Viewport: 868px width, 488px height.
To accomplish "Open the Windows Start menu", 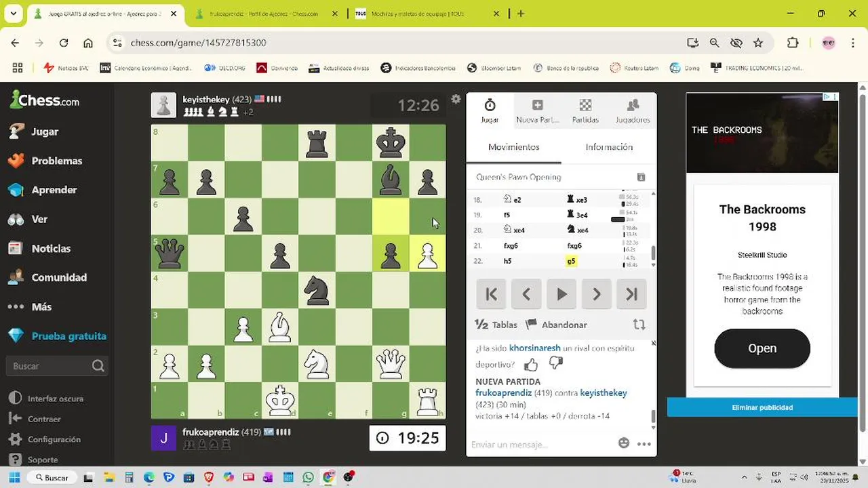I will [x=15, y=477].
